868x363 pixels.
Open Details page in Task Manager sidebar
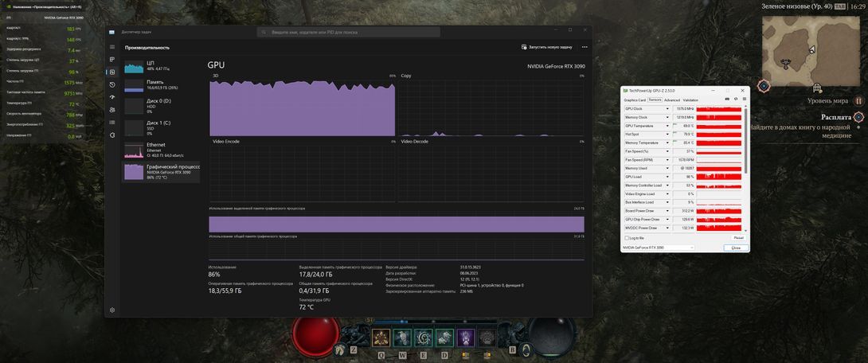(x=112, y=123)
